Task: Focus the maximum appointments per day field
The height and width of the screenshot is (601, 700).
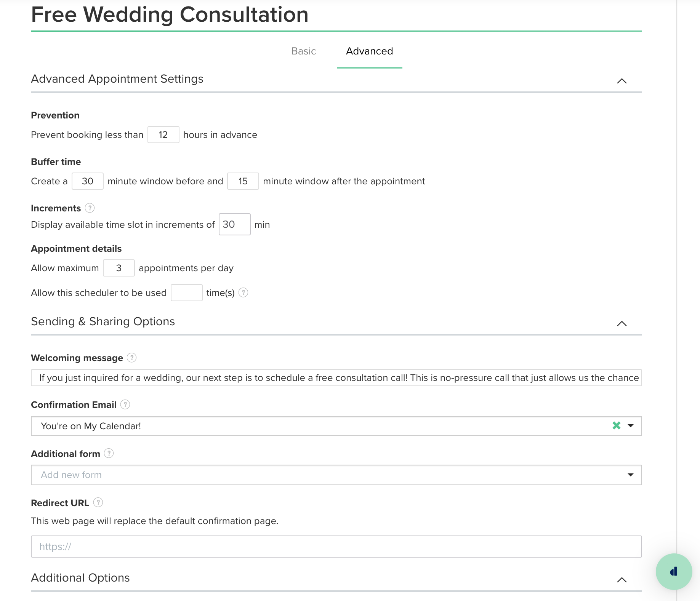Action: click(x=119, y=268)
